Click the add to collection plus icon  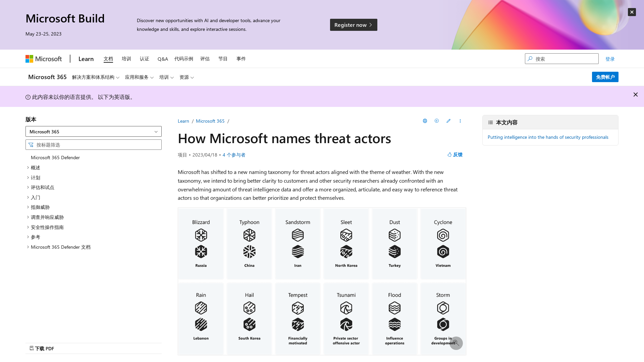pos(437,121)
